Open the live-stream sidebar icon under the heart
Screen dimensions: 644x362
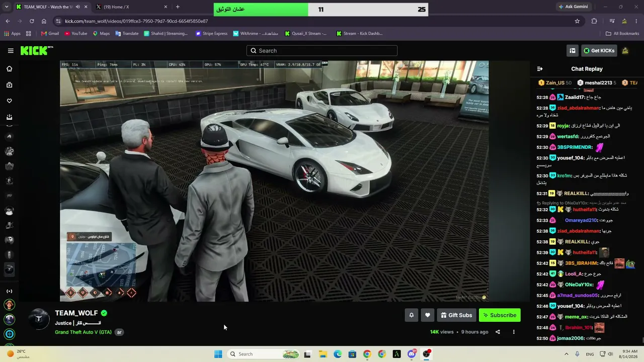coord(9,117)
